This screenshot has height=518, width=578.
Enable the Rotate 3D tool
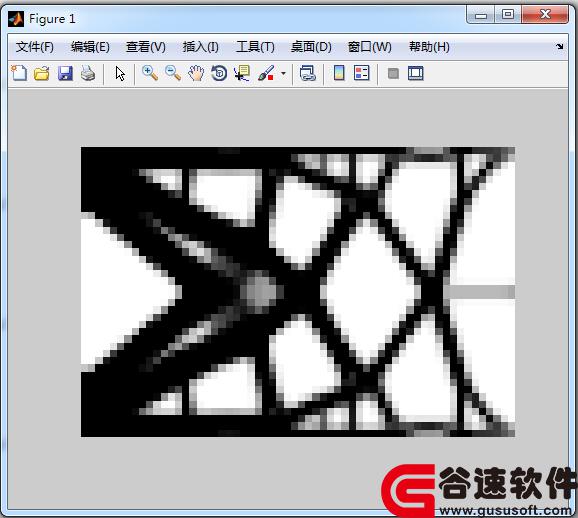219,73
